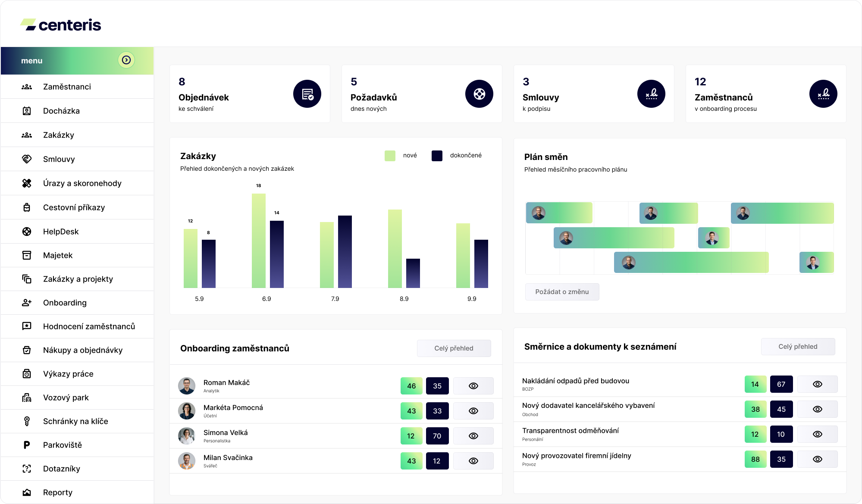The height and width of the screenshot is (504, 862).
Task: View Simona Velká onboarding via eye icon
Action: point(473,436)
